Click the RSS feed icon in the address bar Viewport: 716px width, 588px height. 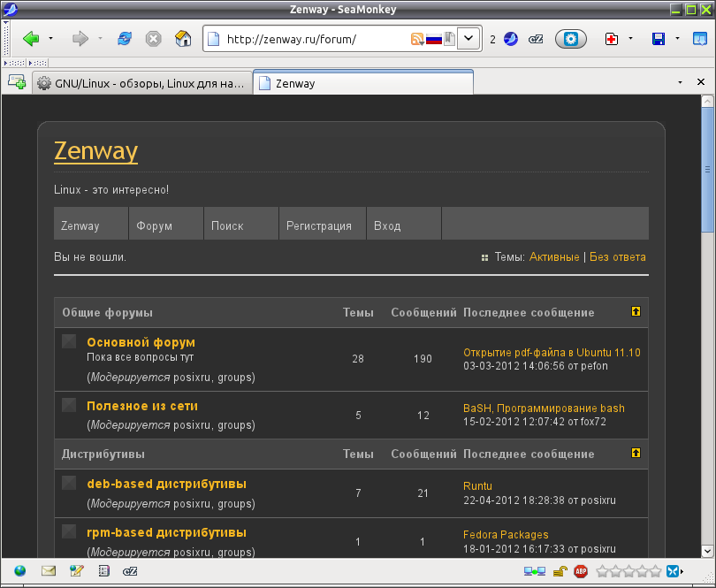pos(417,39)
